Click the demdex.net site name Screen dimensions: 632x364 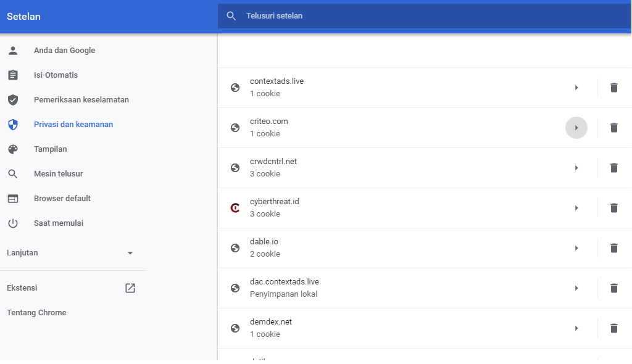tap(271, 321)
